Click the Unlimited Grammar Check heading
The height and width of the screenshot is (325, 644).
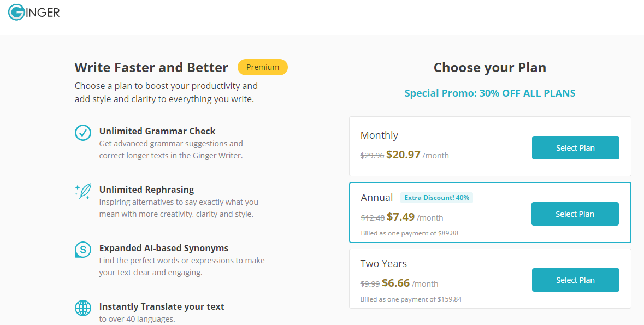point(157,131)
